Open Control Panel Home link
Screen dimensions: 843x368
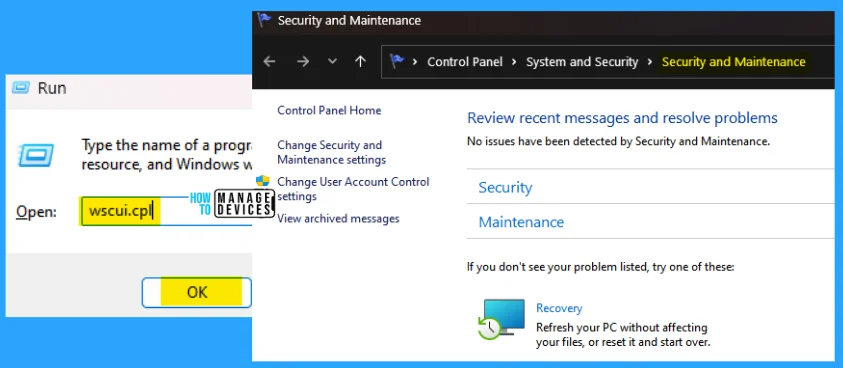(x=329, y=110)
